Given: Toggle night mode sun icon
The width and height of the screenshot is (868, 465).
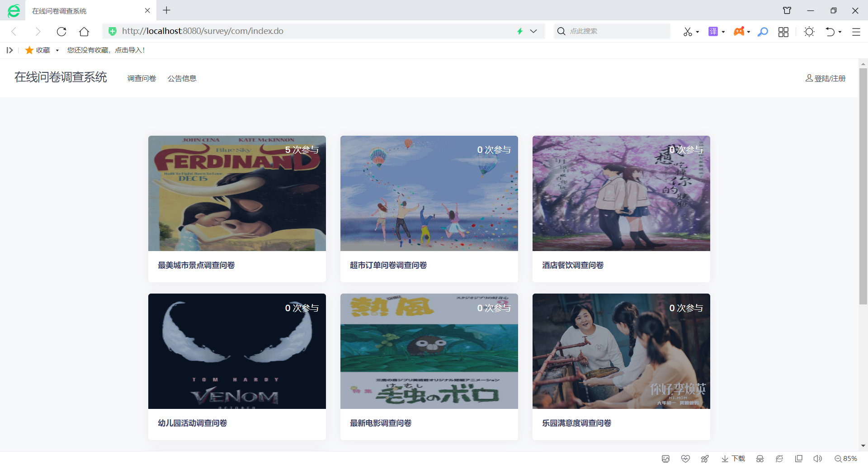Looking at the screenshot, I should click(x=809, y=31).
